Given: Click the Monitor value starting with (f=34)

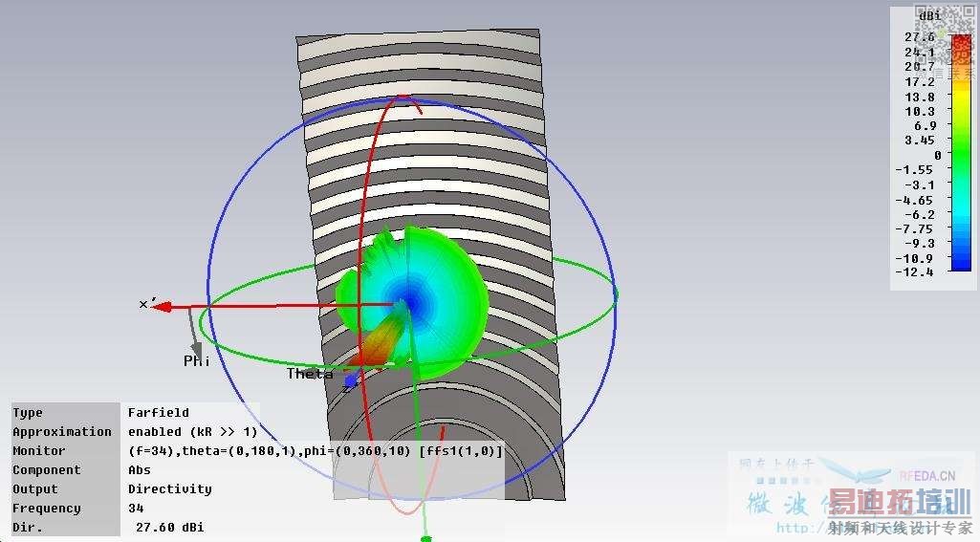Looking at the screenshot, I should click(x=315, y=451).
